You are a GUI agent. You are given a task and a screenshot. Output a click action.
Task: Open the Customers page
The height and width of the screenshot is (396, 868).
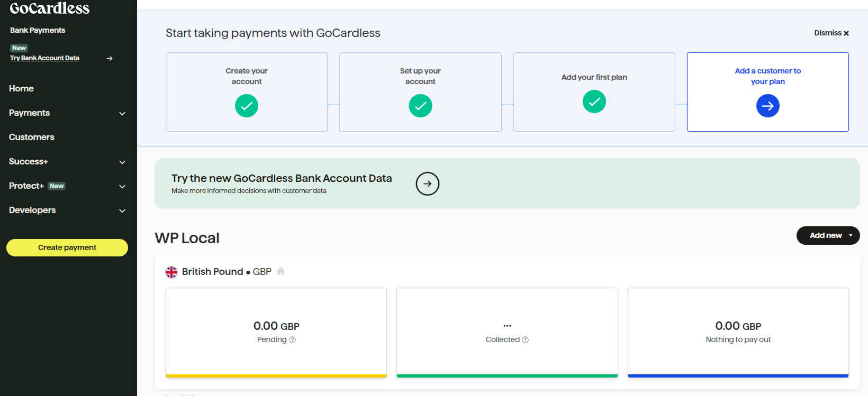(x=32, y=137)
